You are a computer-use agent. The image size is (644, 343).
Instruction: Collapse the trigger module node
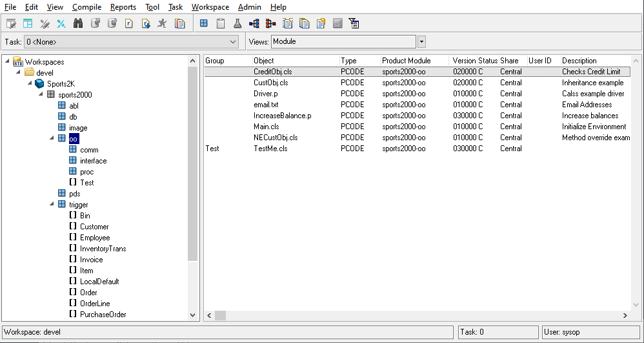(52, 204)
